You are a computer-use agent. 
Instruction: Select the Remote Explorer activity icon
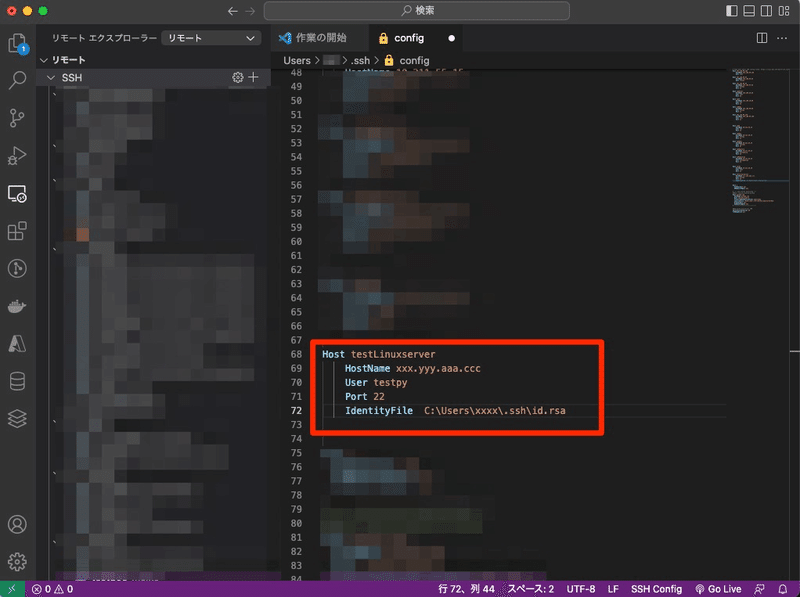coord(17,194)
